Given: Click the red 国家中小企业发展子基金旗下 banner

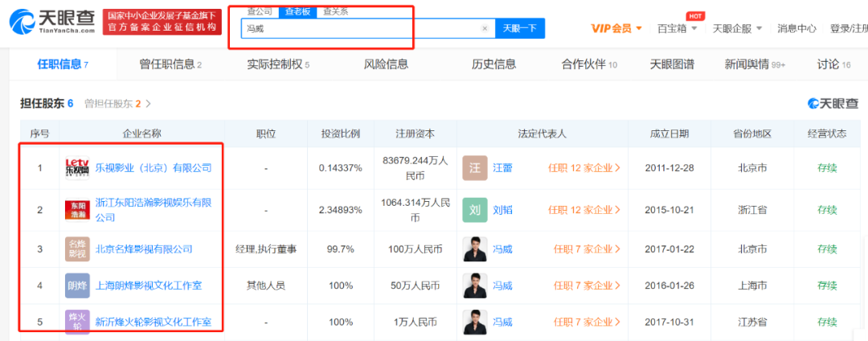Looking at the screenshot, I should pyautogui.click(x=162, y=22).
